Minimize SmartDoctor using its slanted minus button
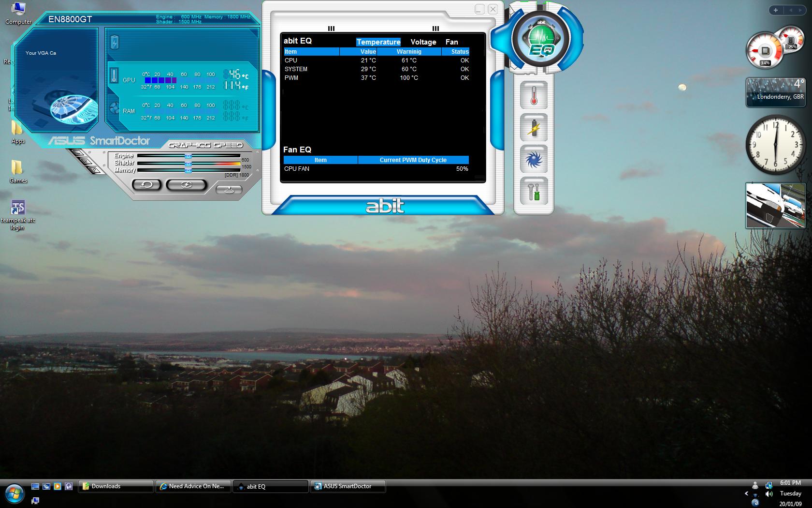This screenshot has height=508, width=812. click(x=77, y=153)
